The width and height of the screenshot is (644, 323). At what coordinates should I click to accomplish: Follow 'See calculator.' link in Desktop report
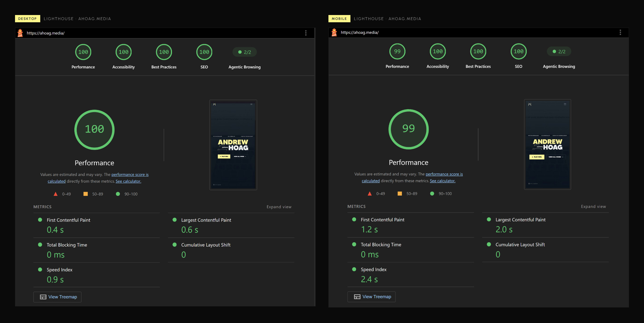click(x=128, y=181)
